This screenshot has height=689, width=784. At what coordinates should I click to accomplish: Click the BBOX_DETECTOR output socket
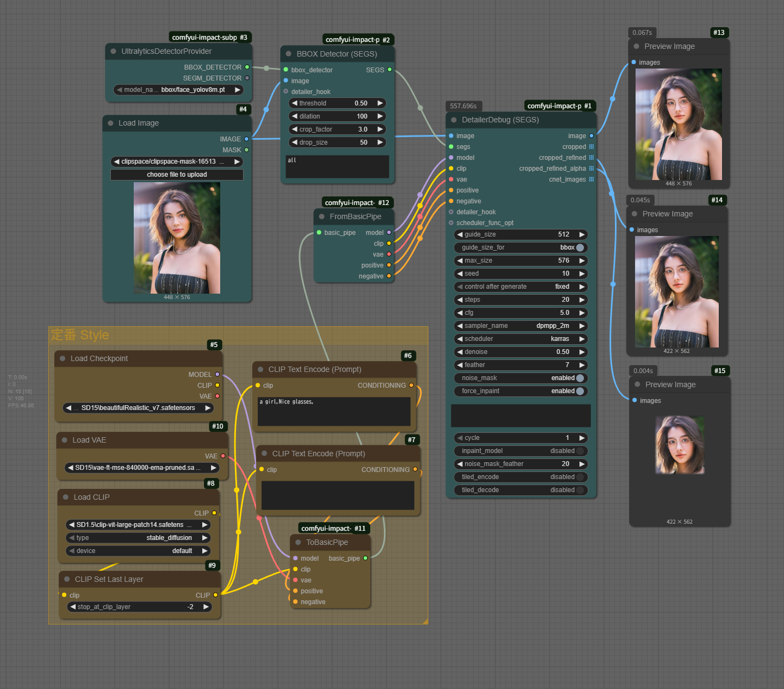point(247,67)
